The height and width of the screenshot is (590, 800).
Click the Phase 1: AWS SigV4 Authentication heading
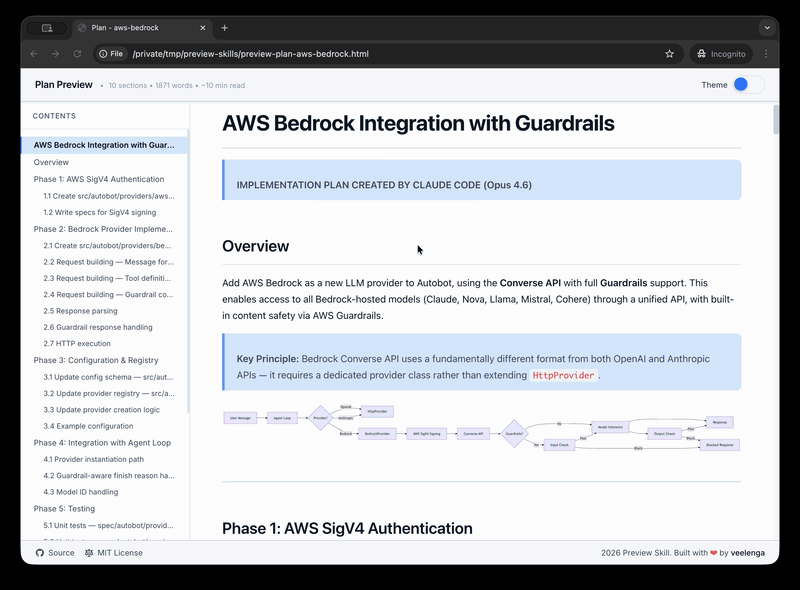347,528
